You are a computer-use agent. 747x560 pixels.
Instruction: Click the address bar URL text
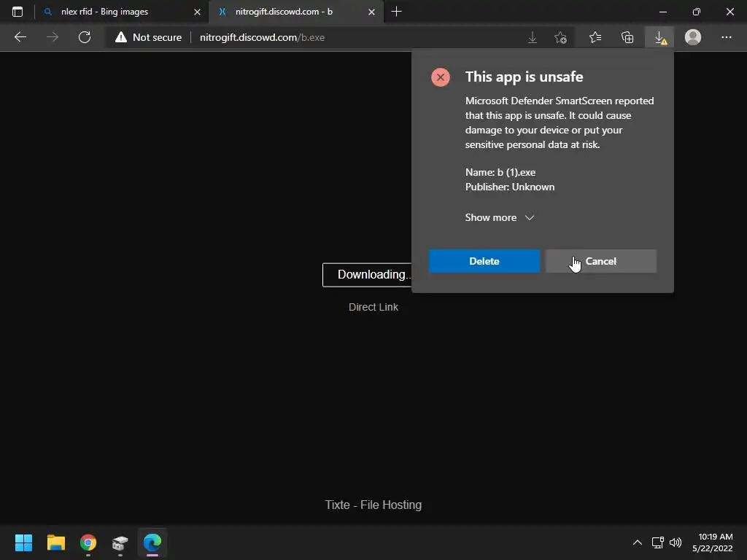[x=262, y=37]
